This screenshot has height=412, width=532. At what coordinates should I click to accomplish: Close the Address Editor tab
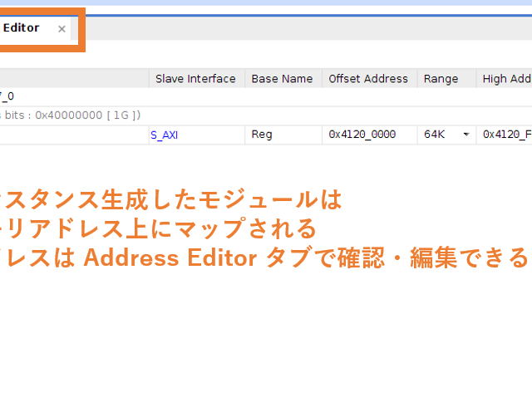coord(62,29)
